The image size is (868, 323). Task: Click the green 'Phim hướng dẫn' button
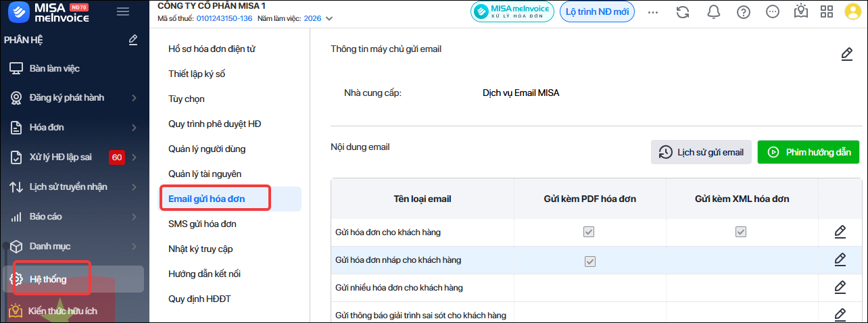click(x=808, y=152)
